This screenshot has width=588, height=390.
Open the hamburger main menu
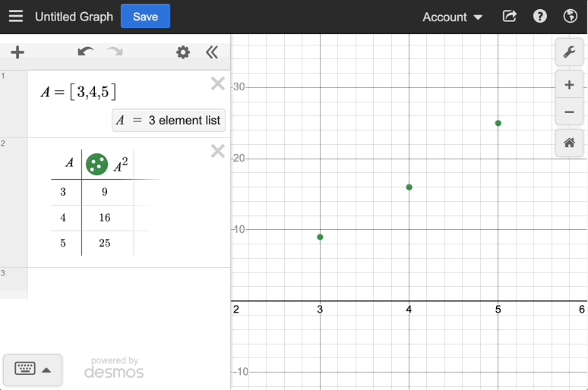coord(16,17)
